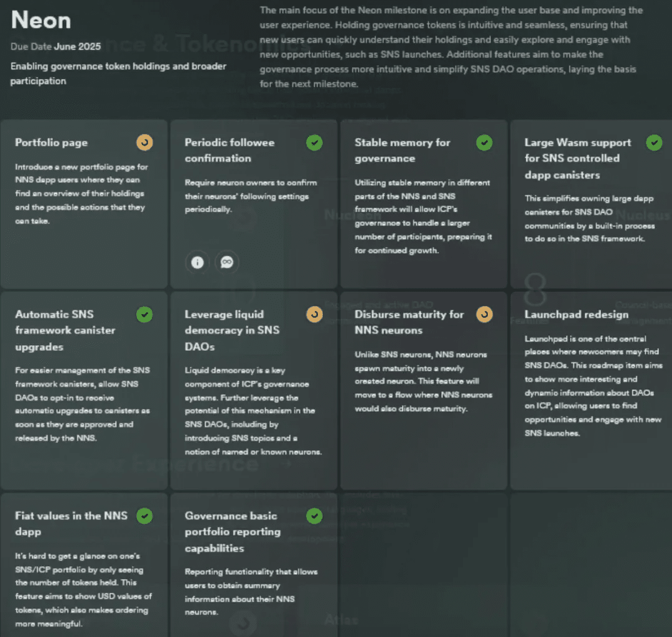Click the green check on Fiat values card
Image resolution: width=672 pixels, height=637 pixels.
(x=144, y=516)
